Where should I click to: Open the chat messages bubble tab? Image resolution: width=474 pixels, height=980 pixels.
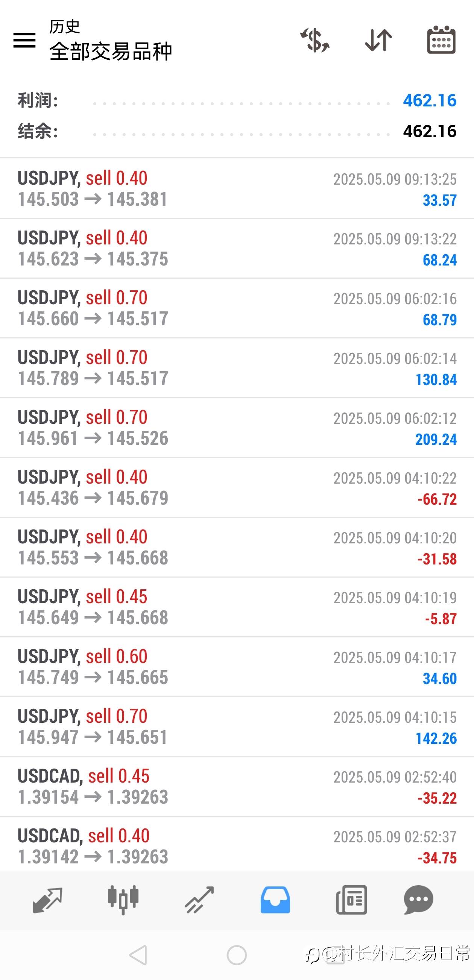click(x=418, y=900)
